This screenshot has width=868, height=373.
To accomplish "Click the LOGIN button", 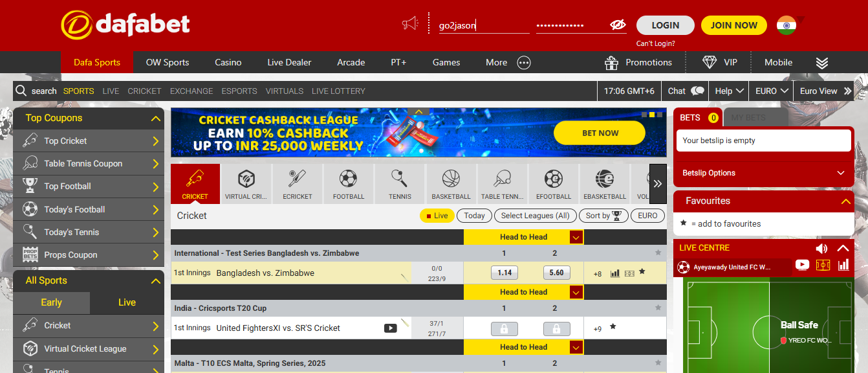I will [665, 25].
